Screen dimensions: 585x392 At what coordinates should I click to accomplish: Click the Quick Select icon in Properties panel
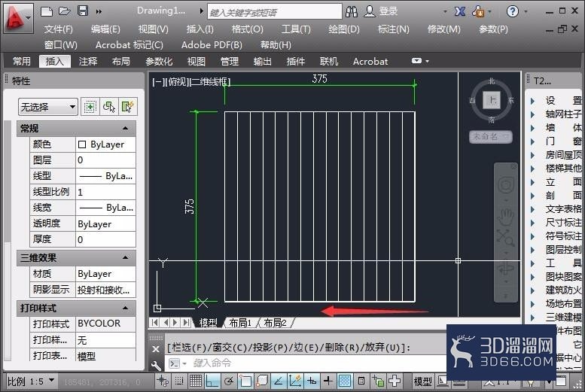(127, 108)
